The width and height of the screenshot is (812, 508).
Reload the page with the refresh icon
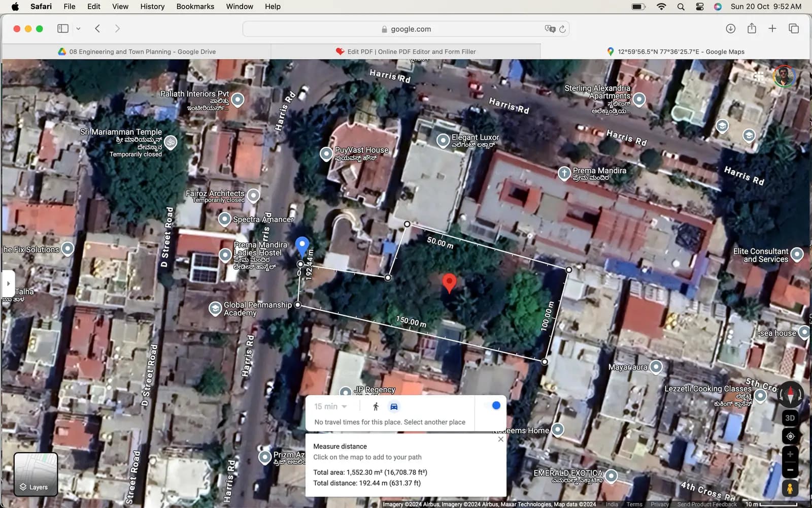point(562,29)
